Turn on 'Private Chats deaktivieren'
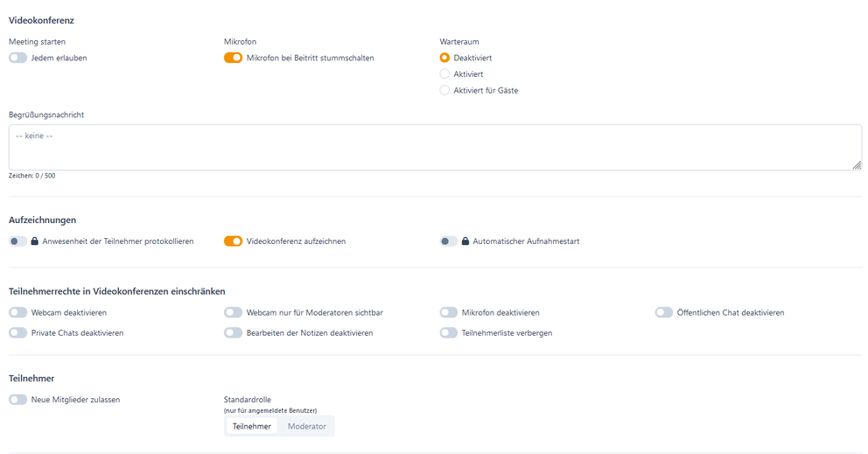Image resolution: width=868 pixels, height=454 pixels. click(17, 332)
